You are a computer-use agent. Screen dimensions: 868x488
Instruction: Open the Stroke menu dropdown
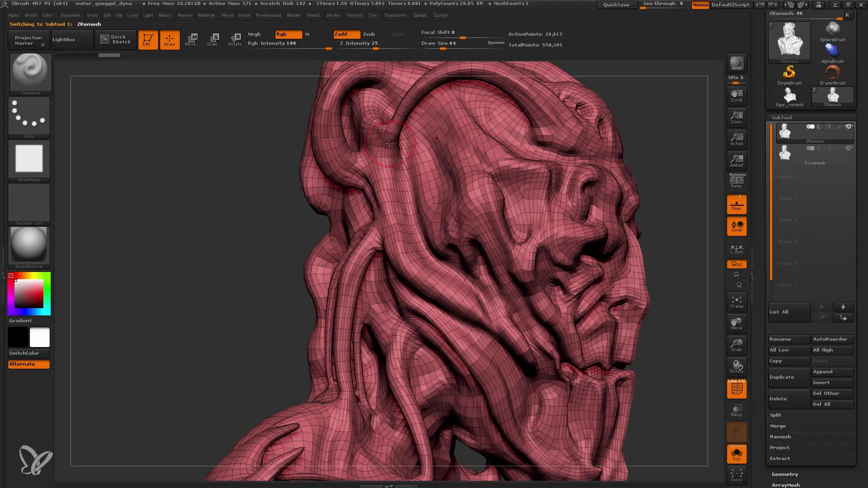(x=334, y=15)
